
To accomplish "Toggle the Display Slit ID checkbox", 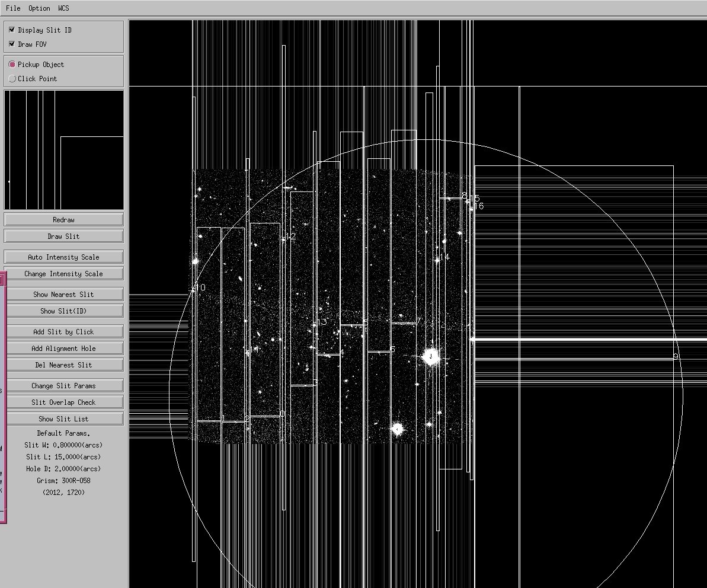I will pyautogui.click(x=12, y=30).
